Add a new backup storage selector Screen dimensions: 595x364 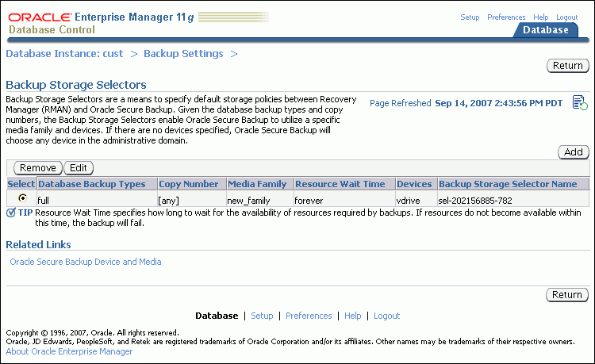[574, 152]
